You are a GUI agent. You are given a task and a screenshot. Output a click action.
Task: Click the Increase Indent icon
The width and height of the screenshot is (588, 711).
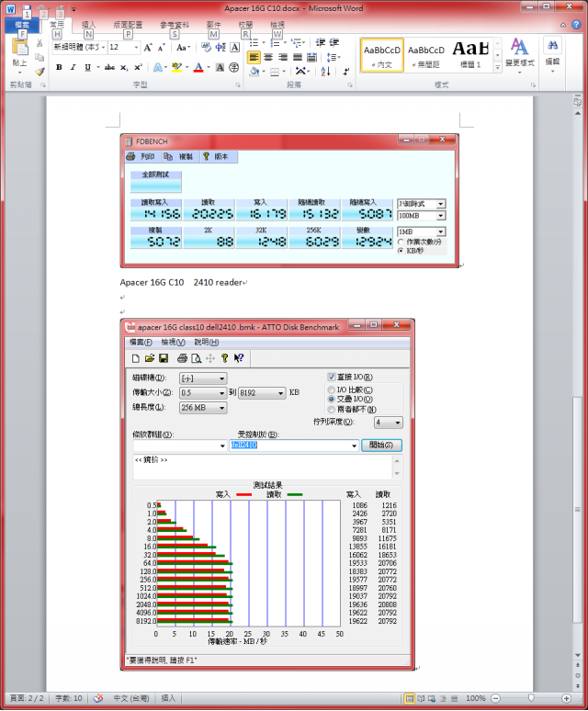[334, 42]
